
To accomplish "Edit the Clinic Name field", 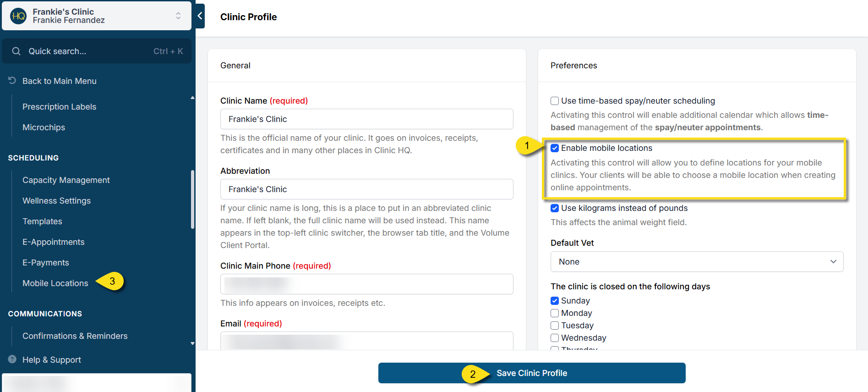I will (x=366, y=119).
